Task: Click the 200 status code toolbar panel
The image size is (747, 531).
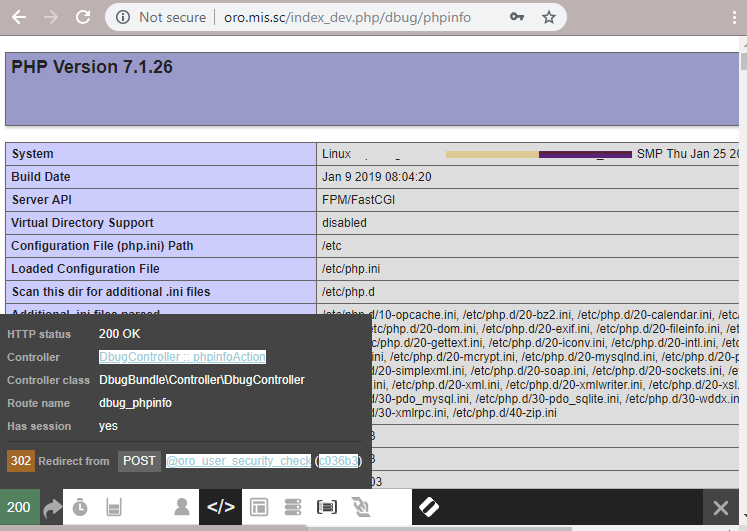Action: coord(19,508)
